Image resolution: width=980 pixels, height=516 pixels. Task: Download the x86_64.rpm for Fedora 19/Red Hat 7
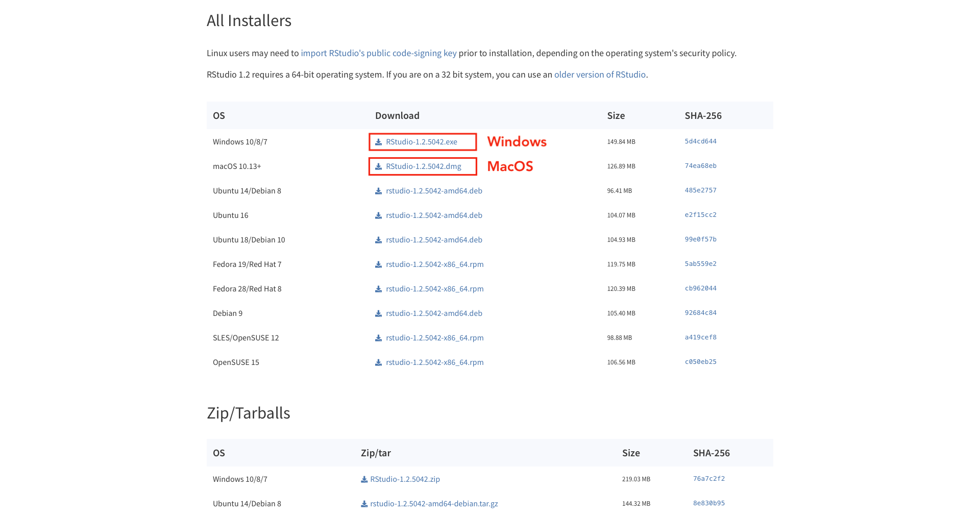click(x=435, y=264)
